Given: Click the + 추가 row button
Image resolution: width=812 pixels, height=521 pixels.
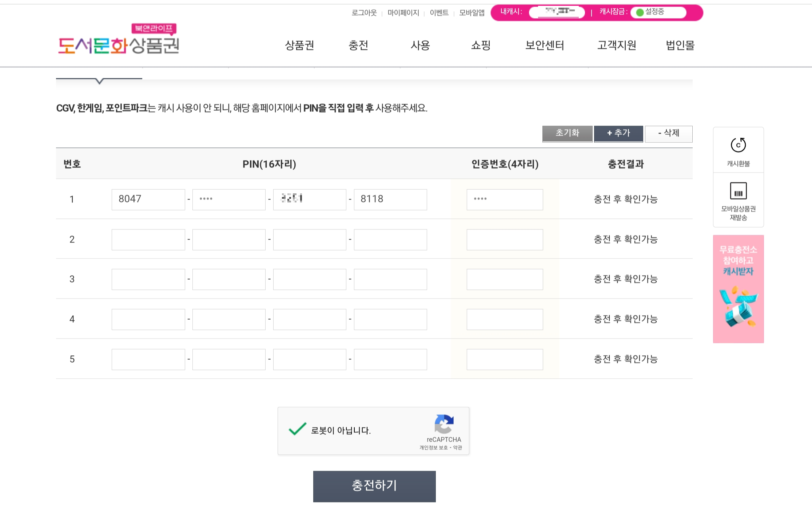Looking at the screenshot, I should 618,133.
